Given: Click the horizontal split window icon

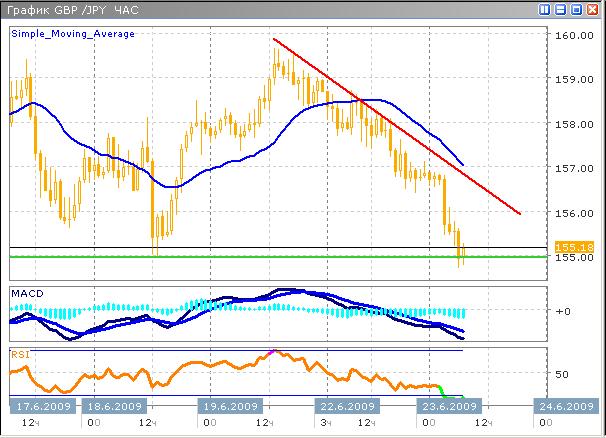Looking at the screenshot, I should (x=561, y=9).
